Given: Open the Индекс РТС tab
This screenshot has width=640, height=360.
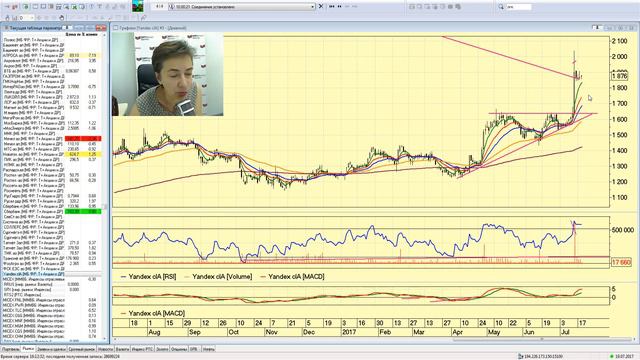Looking at the screenshot, I should click(142, 349).
